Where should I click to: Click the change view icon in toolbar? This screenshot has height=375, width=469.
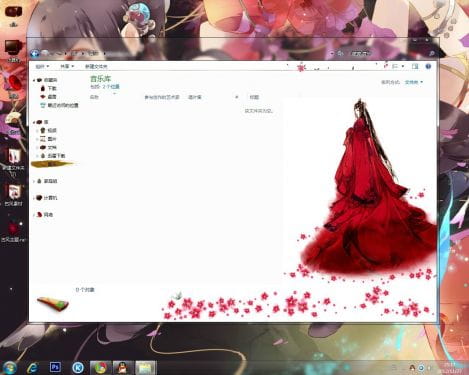coord(395,66)
